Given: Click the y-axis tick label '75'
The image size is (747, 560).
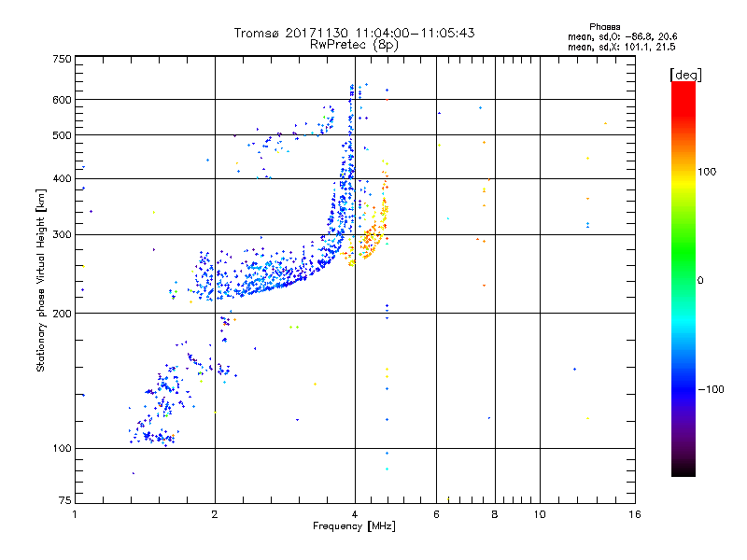Looking at the screenshot, I should (65, 500).
